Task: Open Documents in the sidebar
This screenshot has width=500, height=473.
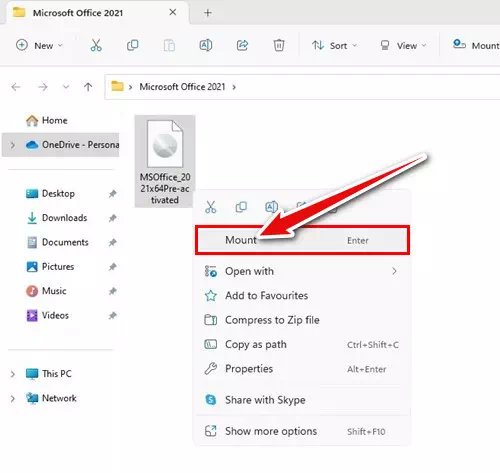Action: [57, 242]
